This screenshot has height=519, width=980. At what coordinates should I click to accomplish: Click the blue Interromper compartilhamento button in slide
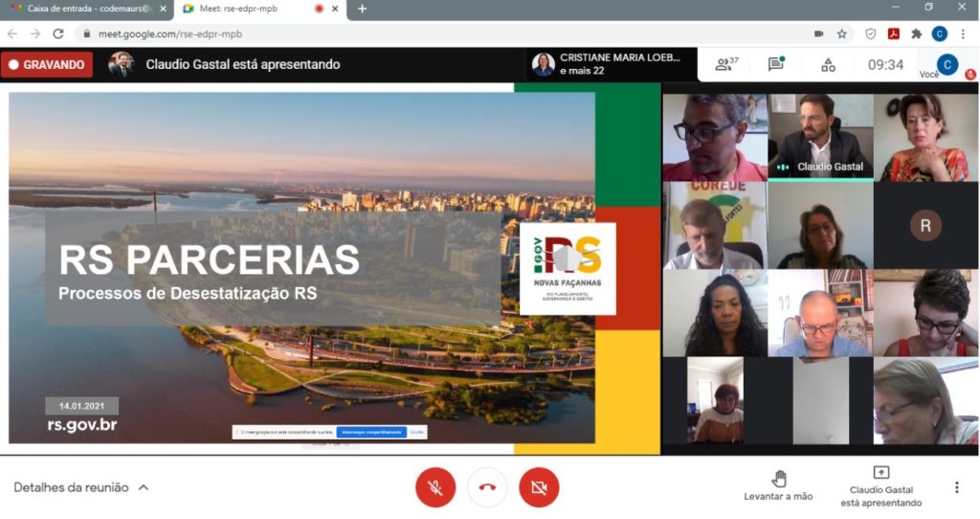click(x=372, y=432)
